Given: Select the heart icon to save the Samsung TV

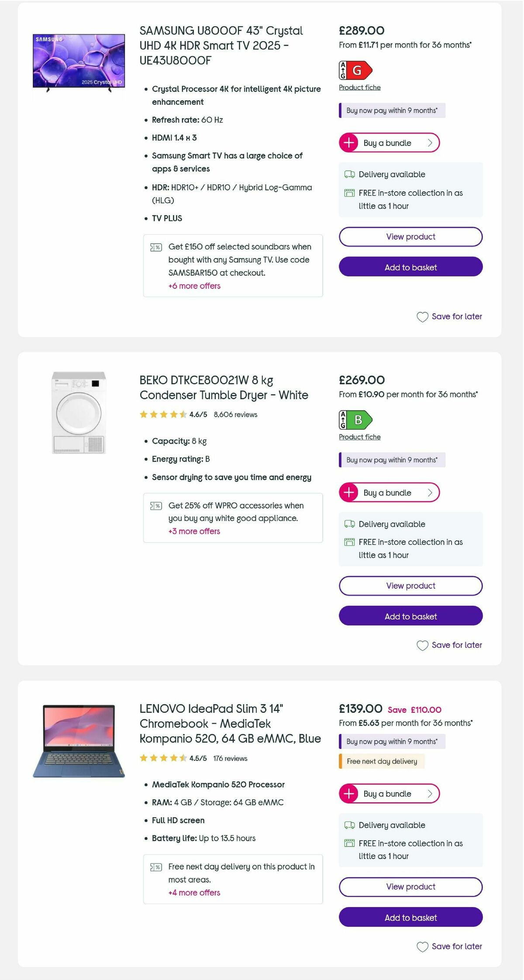Looking at the screenshot, I should click(422, 317).
